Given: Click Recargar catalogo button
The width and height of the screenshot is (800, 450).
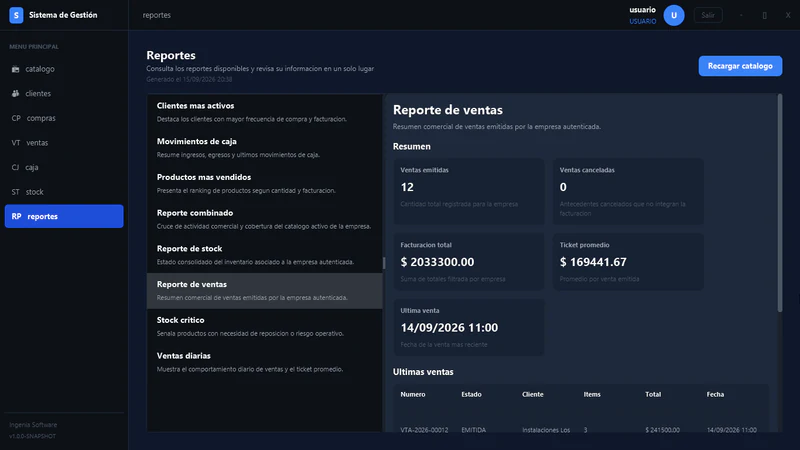Looking at the screenshot, I should 740,66.
